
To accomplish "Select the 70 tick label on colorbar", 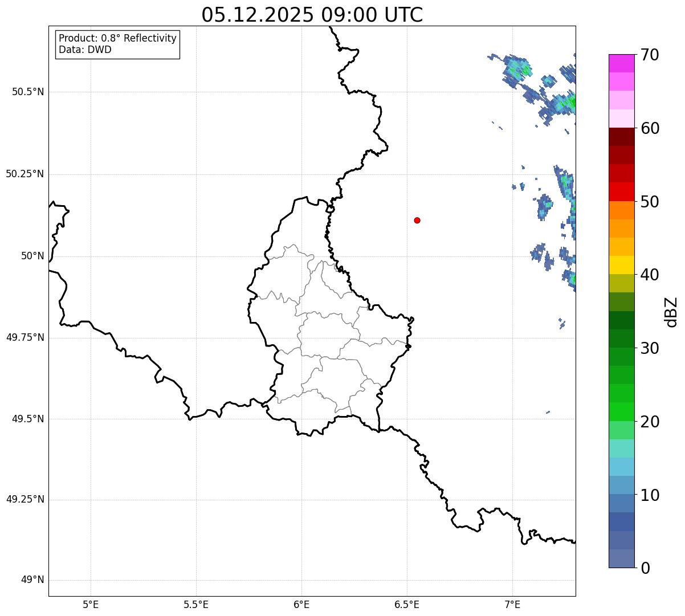I will pos(650,55).
